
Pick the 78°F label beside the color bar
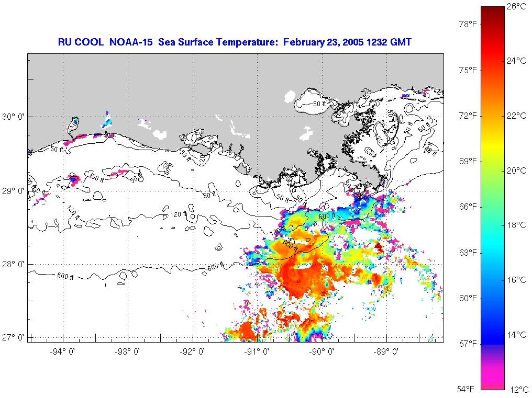click(468, 24)
